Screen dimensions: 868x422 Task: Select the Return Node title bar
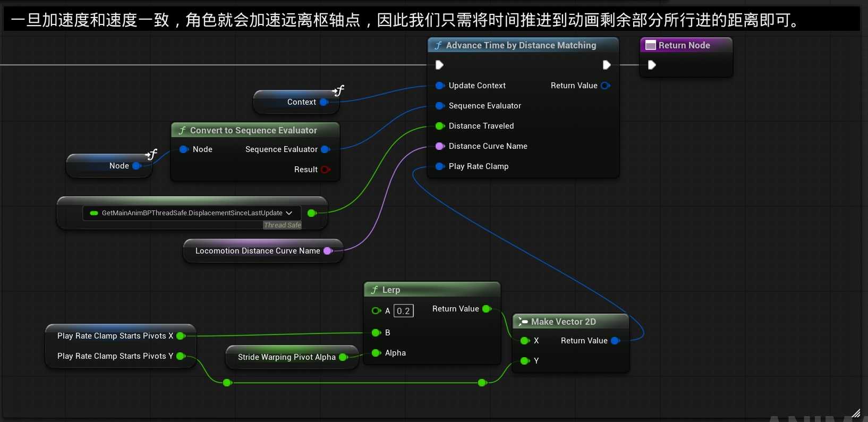[684, 46]
